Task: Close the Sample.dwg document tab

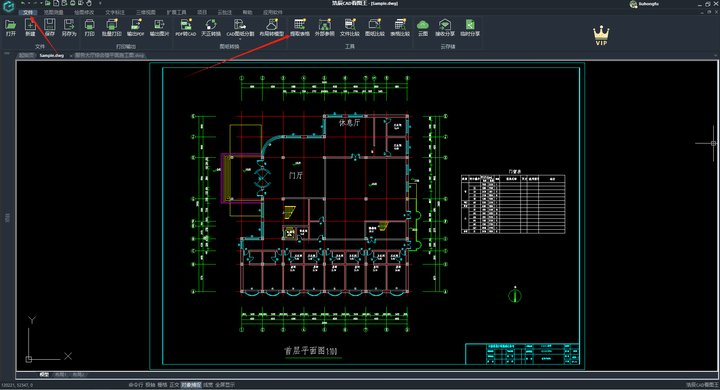Action: 71,56
